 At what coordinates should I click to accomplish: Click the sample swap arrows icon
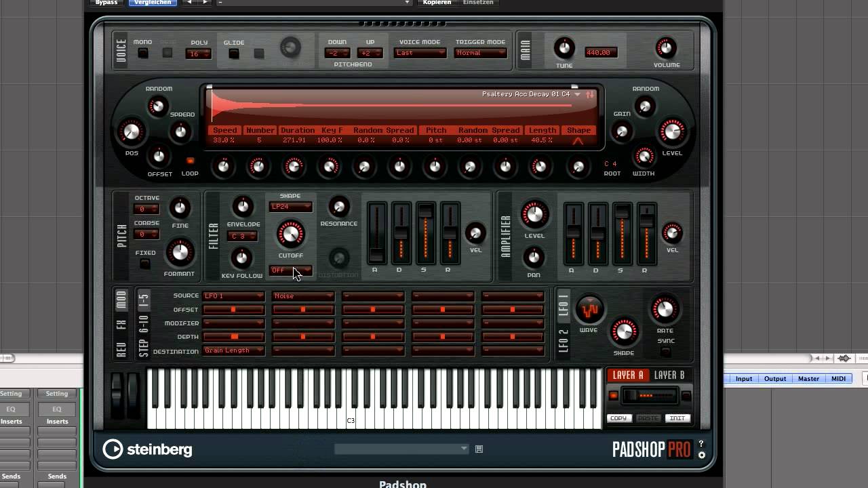(590, 94)
